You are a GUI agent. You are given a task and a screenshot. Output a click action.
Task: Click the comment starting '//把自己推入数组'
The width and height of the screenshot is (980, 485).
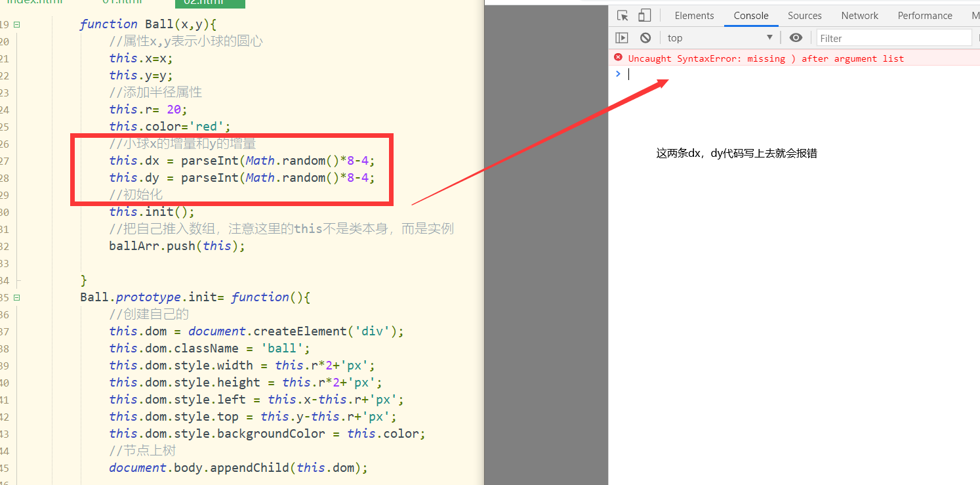(x=281, y=229)
